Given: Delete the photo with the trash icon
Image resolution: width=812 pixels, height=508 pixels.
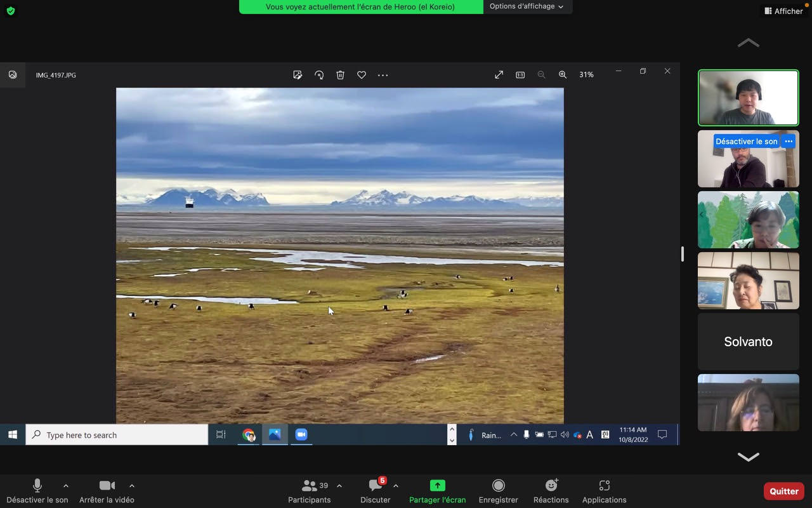Looking at the screenshot, I should [340, 75].
